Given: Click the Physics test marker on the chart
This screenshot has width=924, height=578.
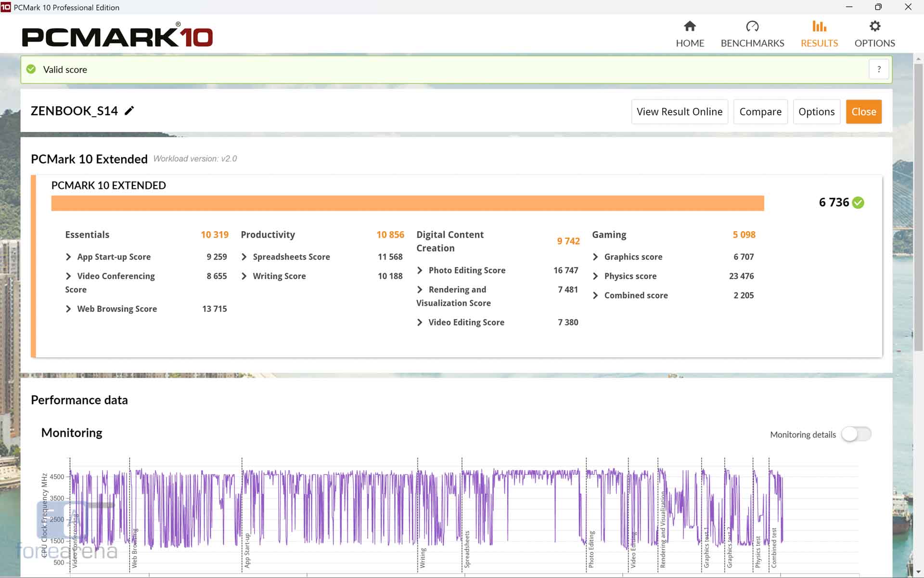Looking at the screenshot, I should pyautogui.click(x=758, y=552).
